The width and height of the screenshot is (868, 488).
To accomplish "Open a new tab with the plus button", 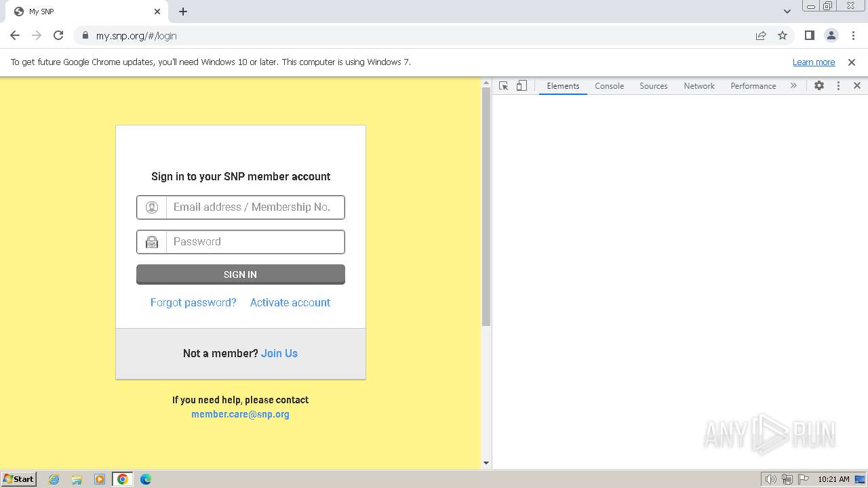I will 183,12.
